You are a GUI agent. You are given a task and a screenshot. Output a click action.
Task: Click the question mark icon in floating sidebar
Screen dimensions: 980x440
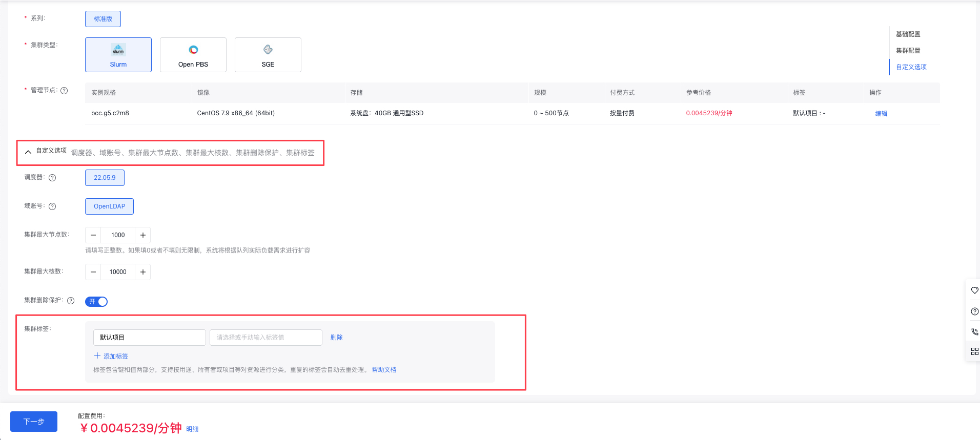(975, 311)
